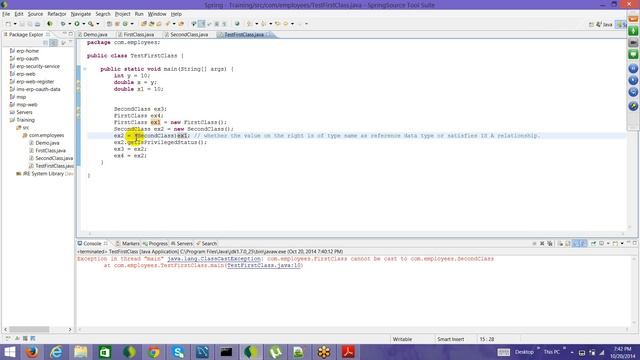
Task: Open Google Chrome from the taskbar
Action: click(153, 352)
